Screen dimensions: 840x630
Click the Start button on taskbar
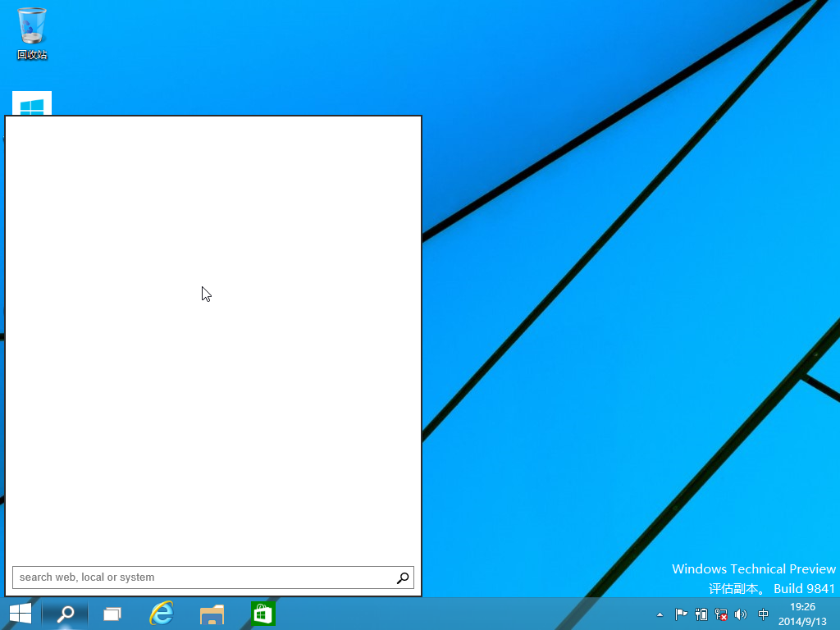[x=21, y=614]
